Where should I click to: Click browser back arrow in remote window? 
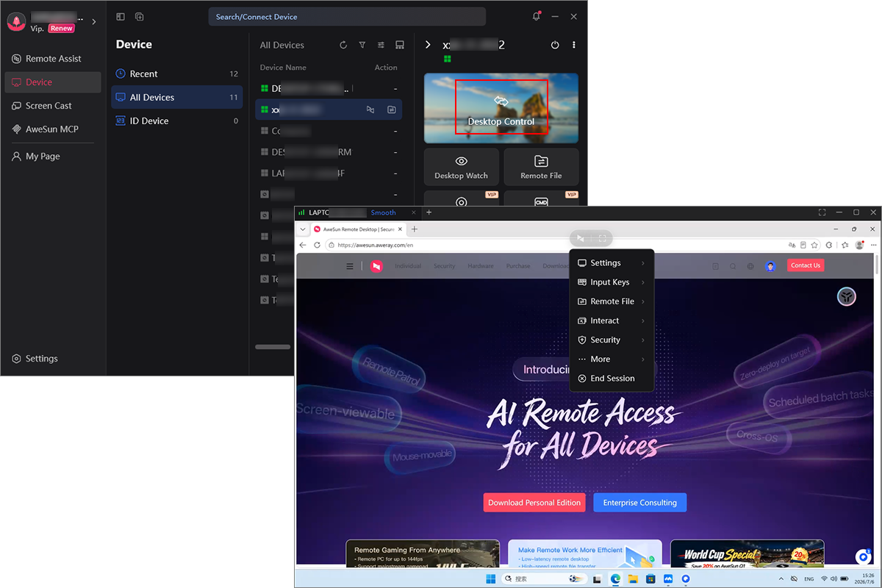[303, 245]
